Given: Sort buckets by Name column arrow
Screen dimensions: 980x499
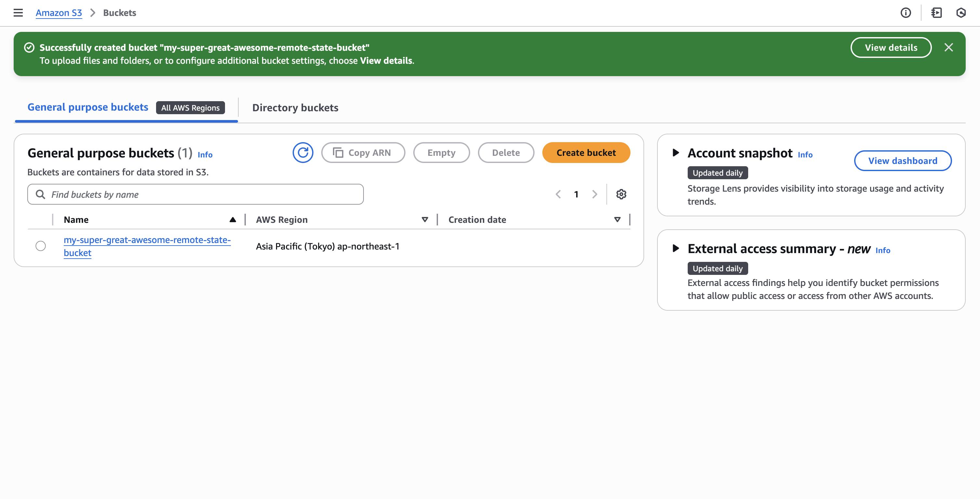Looking at the screenshot, I should 232,220.
